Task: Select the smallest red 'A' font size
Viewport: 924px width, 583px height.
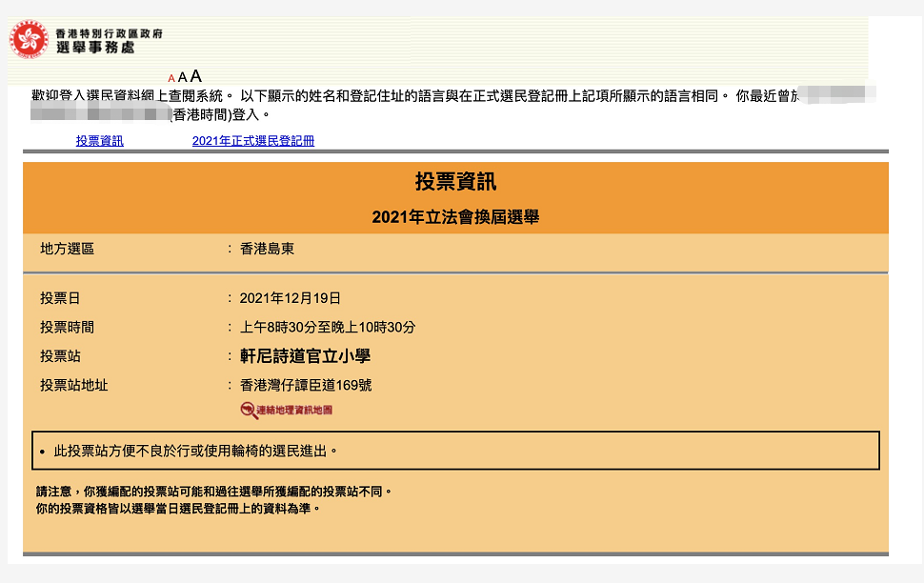Action: click(x=171, y=78)
